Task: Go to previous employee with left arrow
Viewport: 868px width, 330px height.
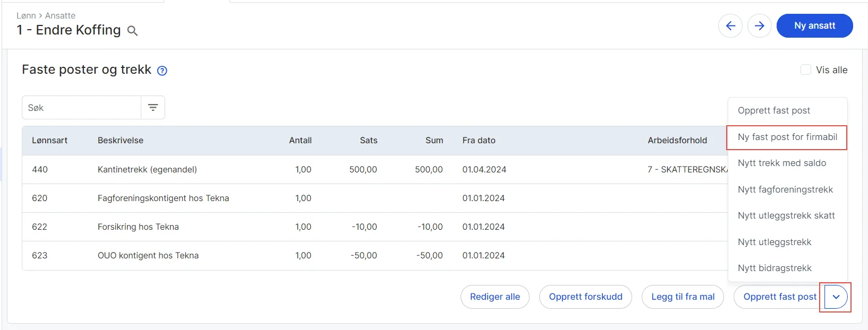Action: tap(730, 26)
